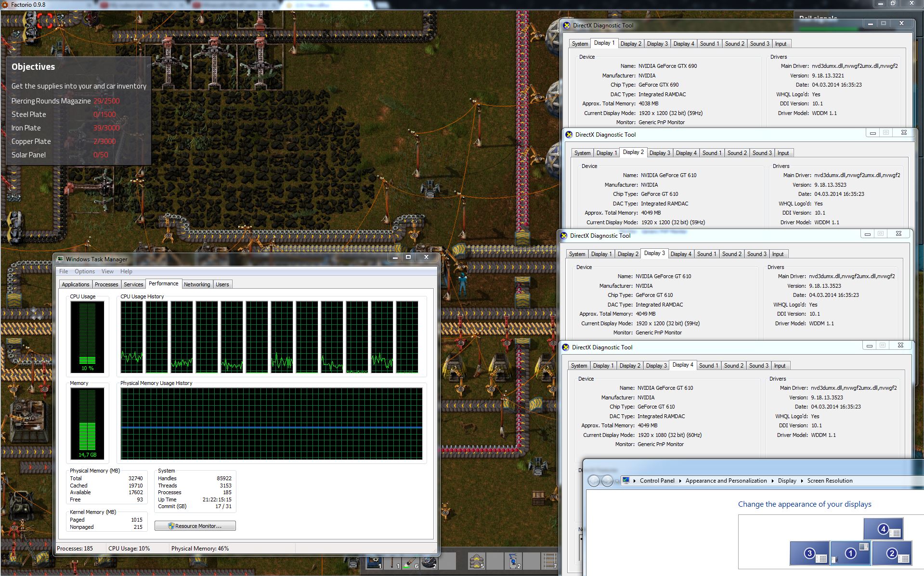This screenshot has width=924, height=576.
Task: Open View menu in Task Manager
Action: pyautogui.click(x=107, y=271)
